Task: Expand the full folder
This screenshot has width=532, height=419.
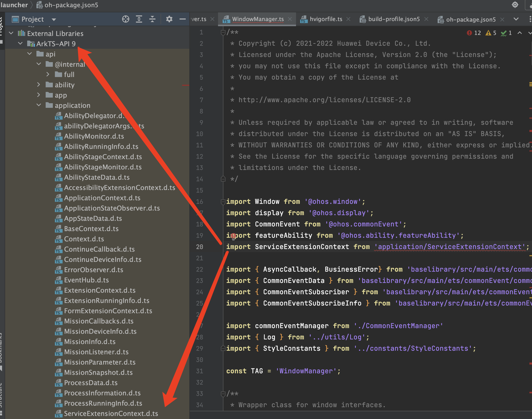Action: click(x=48, y=74)
